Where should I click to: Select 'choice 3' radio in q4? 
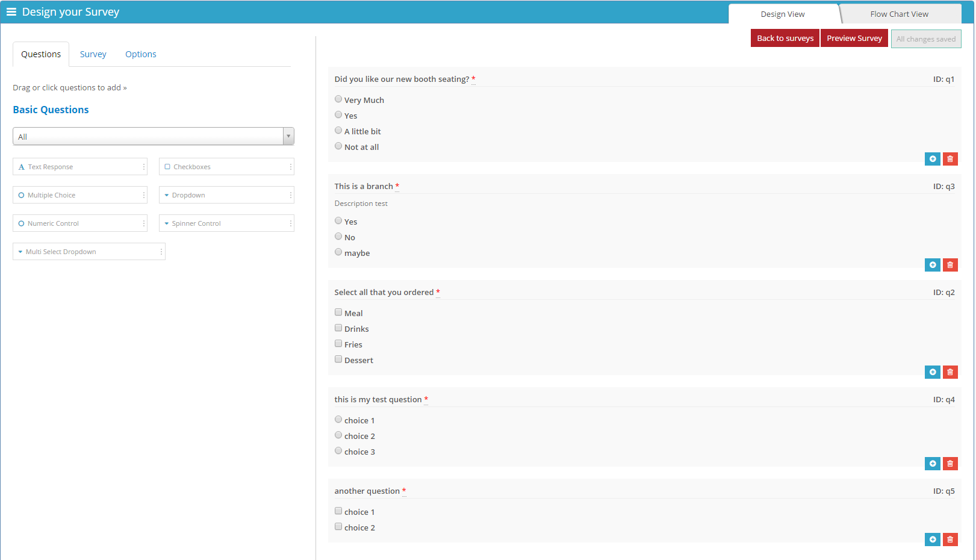(x=338, y=451)
